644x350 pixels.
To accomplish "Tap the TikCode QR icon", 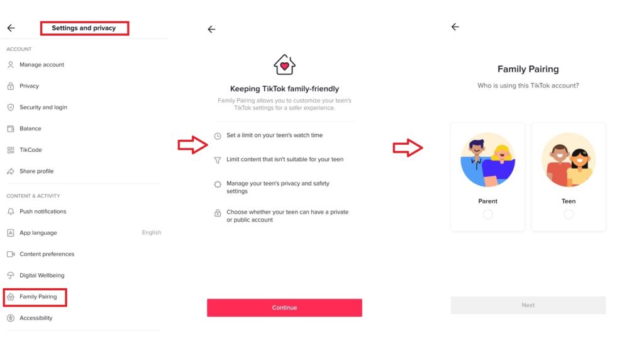I will [11, 150].
